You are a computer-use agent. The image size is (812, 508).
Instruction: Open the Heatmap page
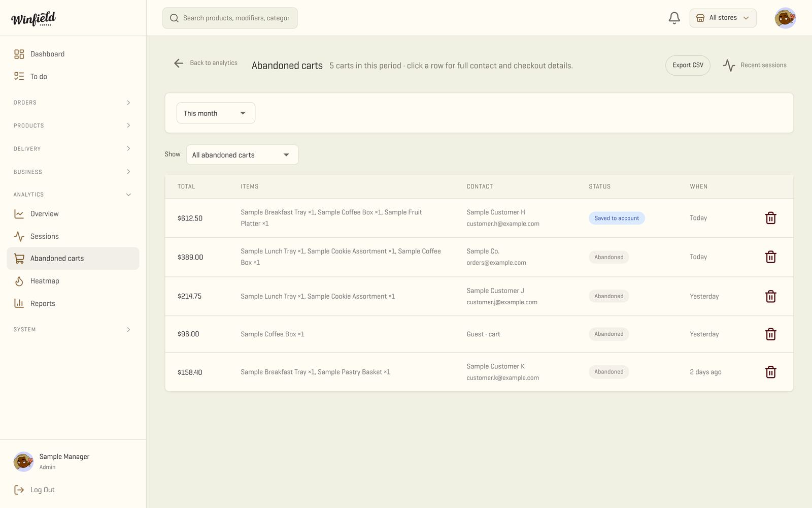tap(73, 281)
